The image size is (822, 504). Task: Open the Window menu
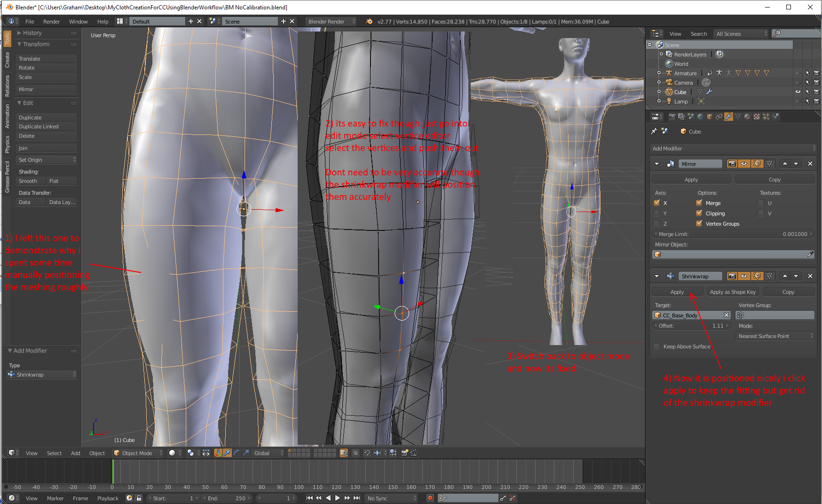pyautogui.click(x=78, y=21)
